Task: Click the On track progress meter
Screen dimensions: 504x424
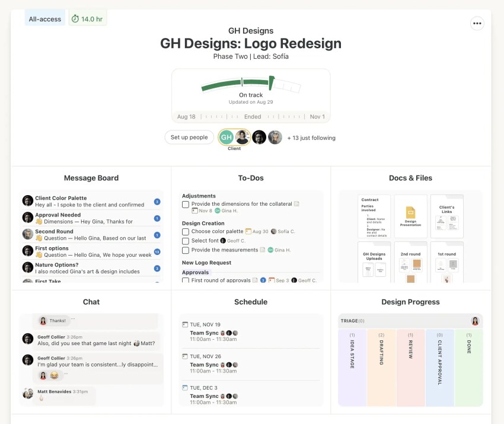Action: (251, 87)
